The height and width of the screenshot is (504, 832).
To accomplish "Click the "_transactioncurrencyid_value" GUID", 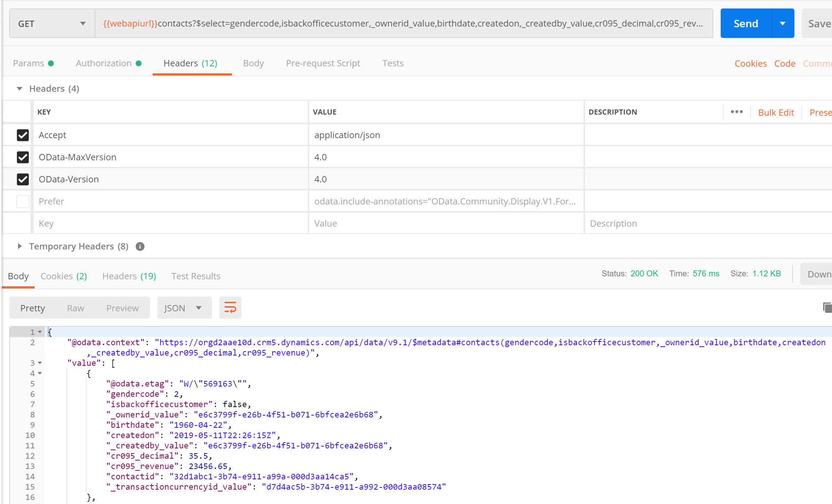I will pos(354,487).
